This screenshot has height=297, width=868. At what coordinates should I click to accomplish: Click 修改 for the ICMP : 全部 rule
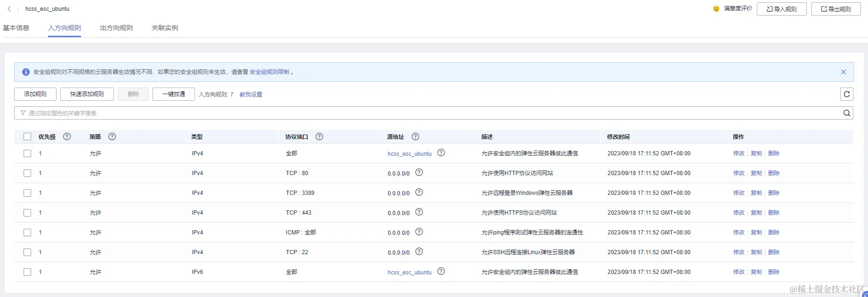(739, 233)
